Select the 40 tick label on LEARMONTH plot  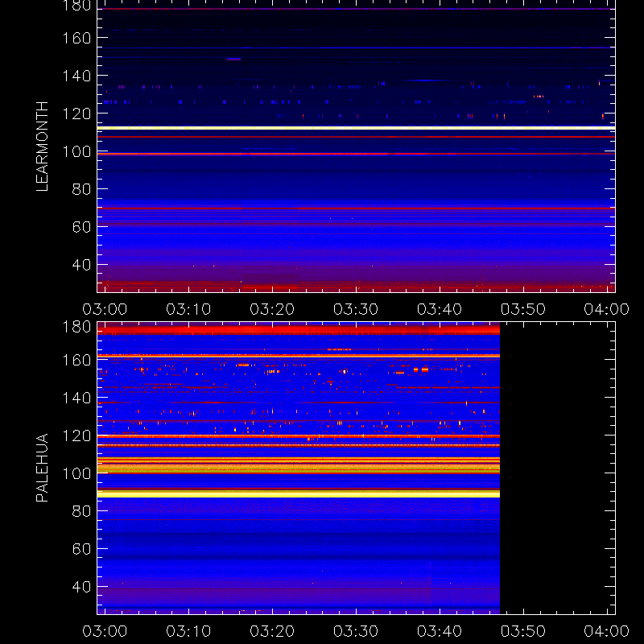(x=81, y=265)
